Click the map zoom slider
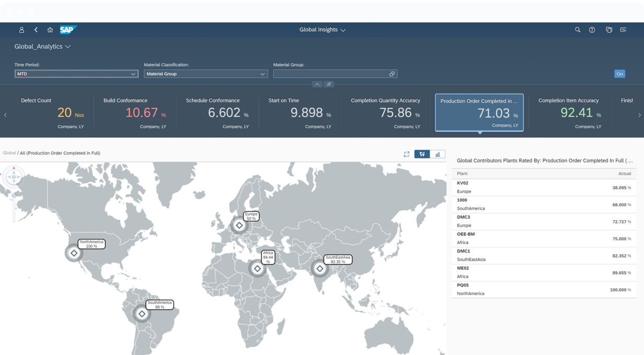644x355 pixels. click(14, 204)
